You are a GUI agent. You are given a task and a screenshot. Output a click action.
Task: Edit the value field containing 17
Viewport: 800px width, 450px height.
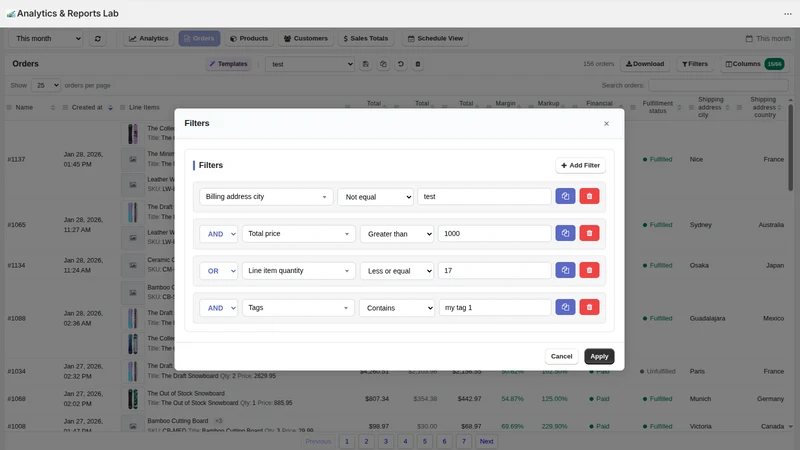coord(494,270)
